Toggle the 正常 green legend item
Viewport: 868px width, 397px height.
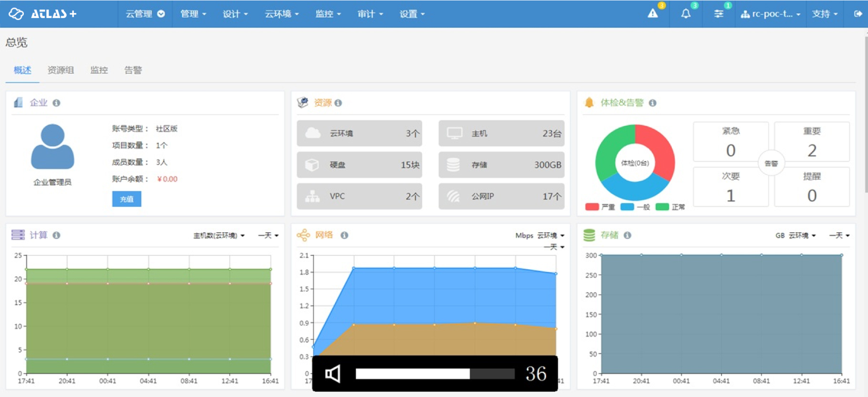[x=670, y=207]
